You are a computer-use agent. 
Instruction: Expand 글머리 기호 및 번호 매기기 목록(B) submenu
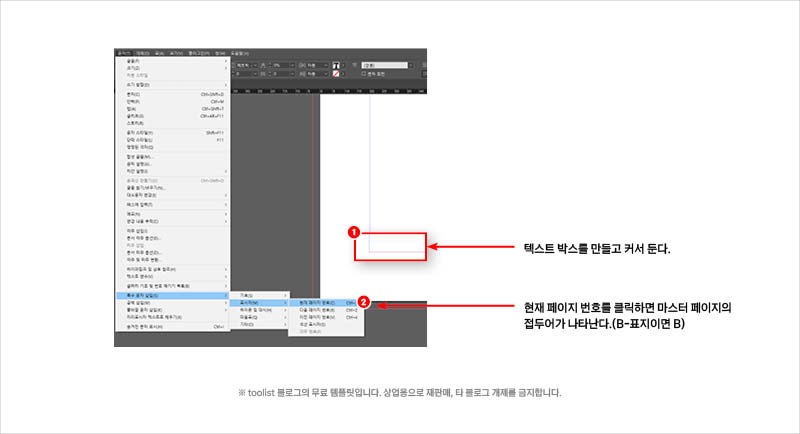tap(172, 286)
